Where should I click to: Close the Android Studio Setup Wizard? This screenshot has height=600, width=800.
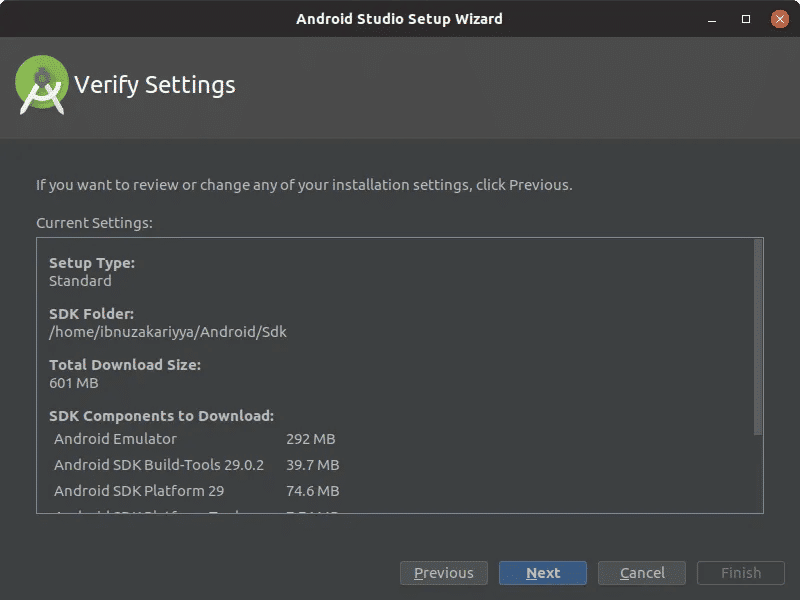point(780,19)
